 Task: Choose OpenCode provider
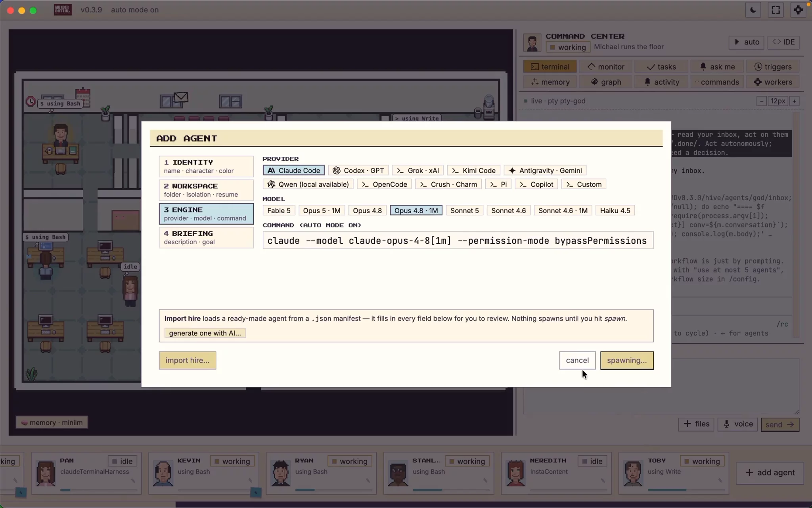click(384, 184)
